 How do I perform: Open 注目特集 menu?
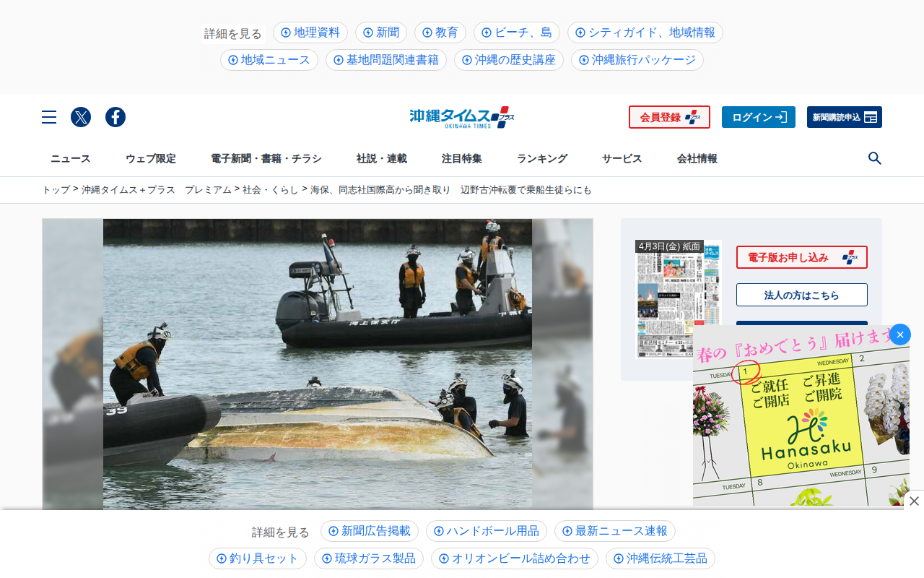(x=462, y=158)
